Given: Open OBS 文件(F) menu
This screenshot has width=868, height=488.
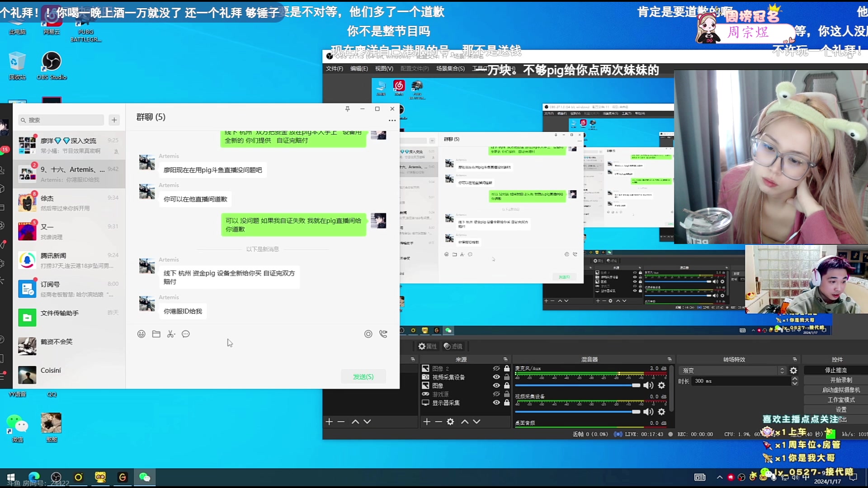Looking at the screenshot, I should tap(335, 69).
